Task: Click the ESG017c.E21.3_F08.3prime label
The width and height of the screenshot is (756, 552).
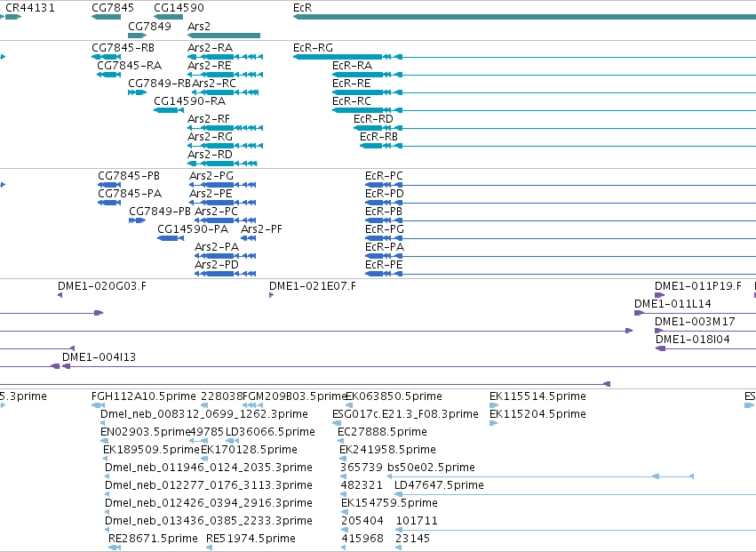Action: (x=405, y=415)
